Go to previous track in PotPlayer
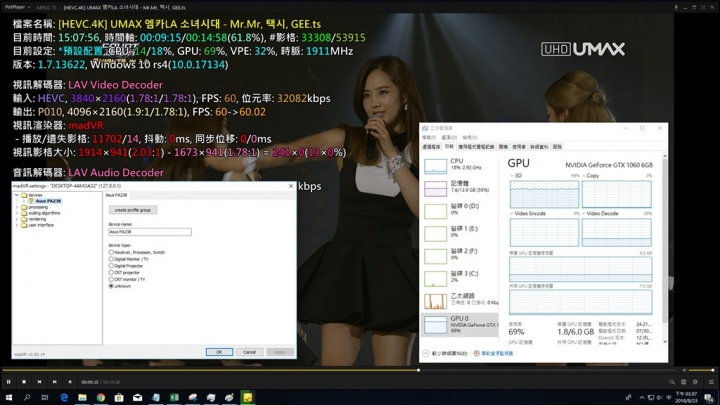 [39, 382]
